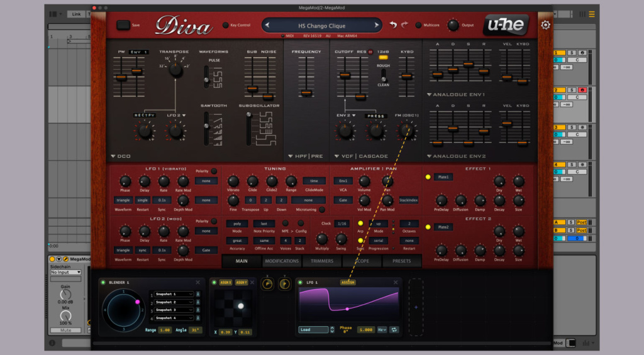Click the LFO 1 ASSIGN button

click(x=348, y=282)
